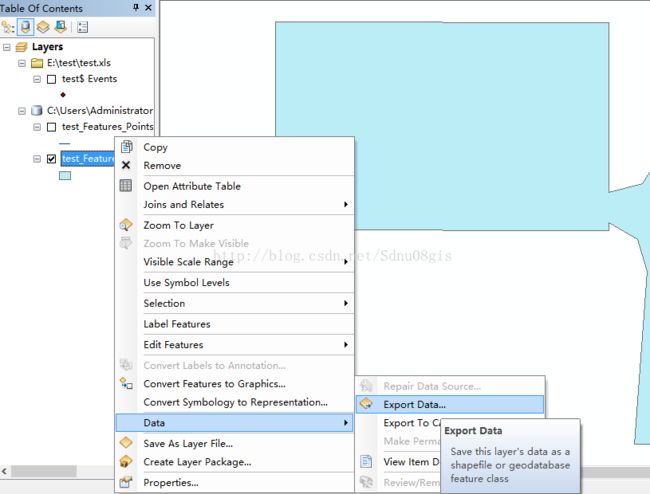Select the E:\test\test.xls entry
The image size is (650, 494).
tap(79, 63)
